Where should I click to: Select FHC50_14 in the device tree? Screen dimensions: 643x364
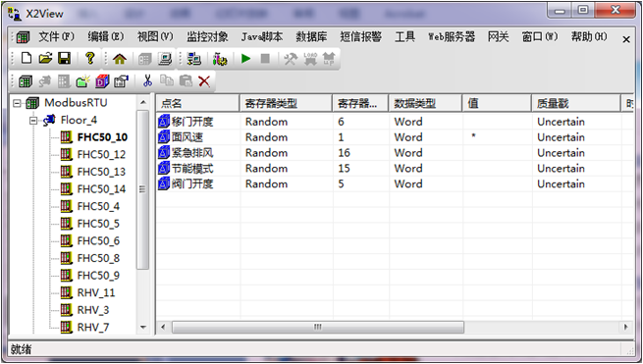pyautogui.click(x=101, y=189)
